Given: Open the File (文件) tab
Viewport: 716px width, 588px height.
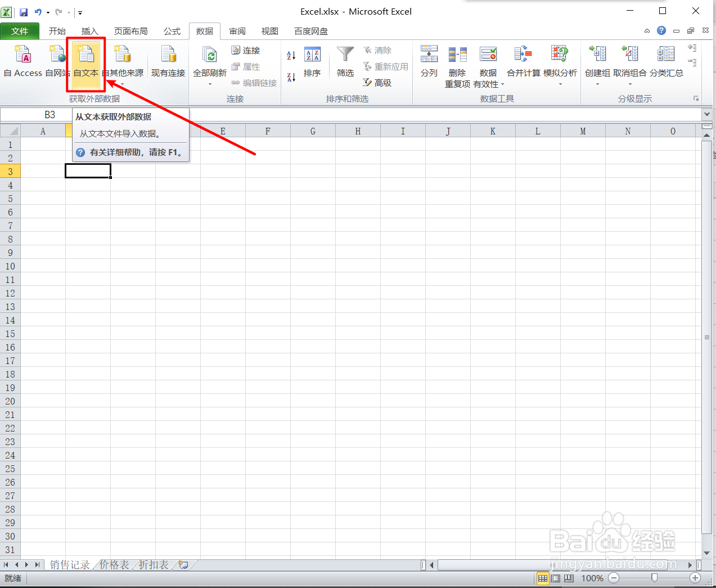Looking at the screenshot, I should pos(20,32).
